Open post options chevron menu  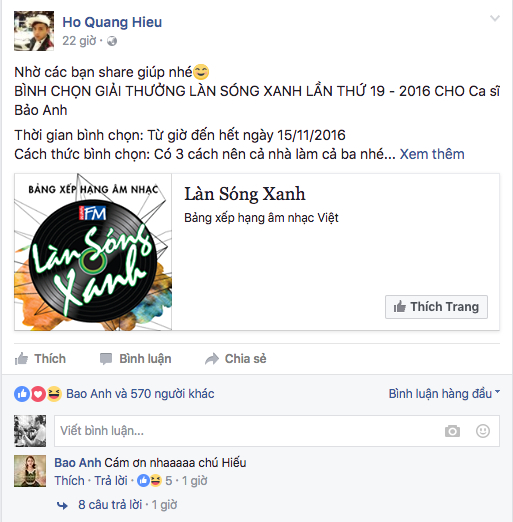[x=495, y=18]
